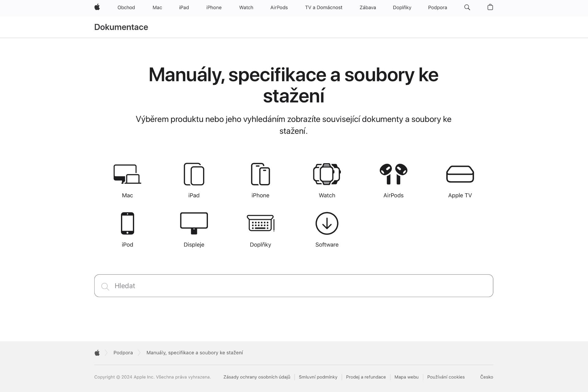Select the Doplňky keyboard icon
This screenshot has height=392, width=588.
[260, 224]
